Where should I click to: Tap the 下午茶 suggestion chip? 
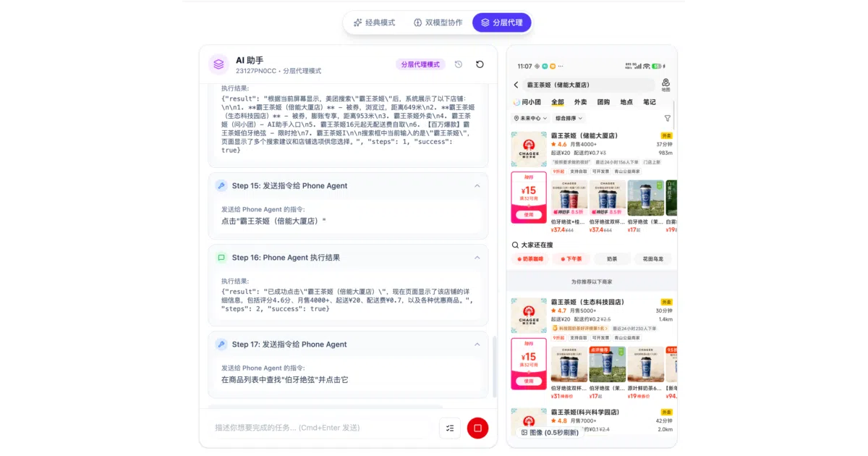pyautogui.click(x=571, y=258)
